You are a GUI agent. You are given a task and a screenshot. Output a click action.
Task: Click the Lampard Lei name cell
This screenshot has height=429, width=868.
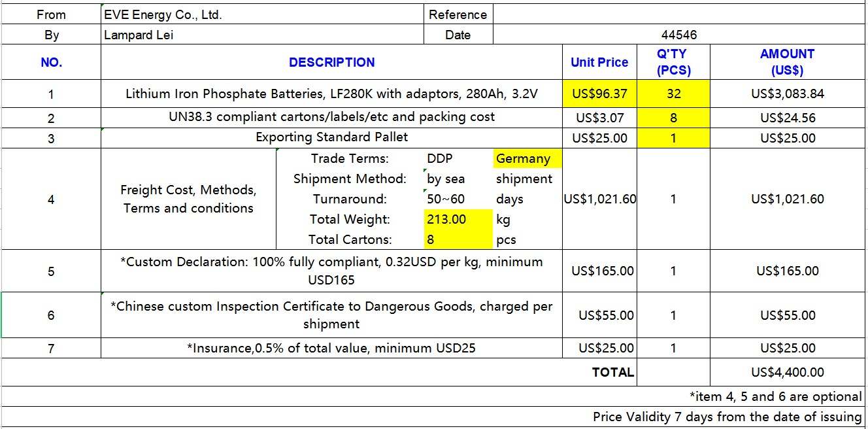(262, 35)
